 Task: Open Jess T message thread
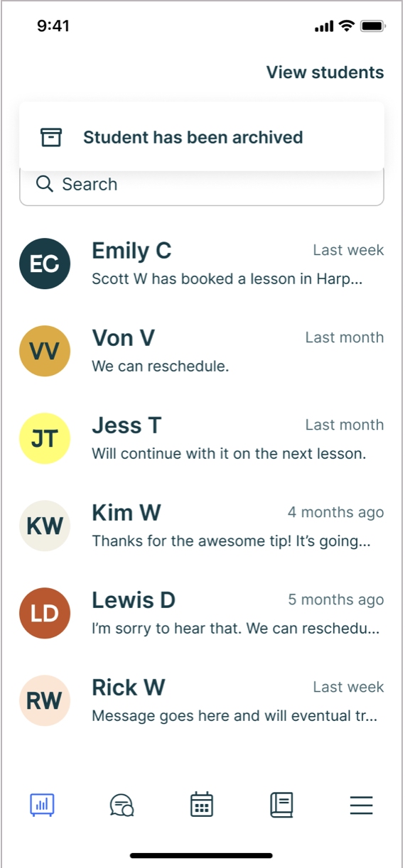202,438
